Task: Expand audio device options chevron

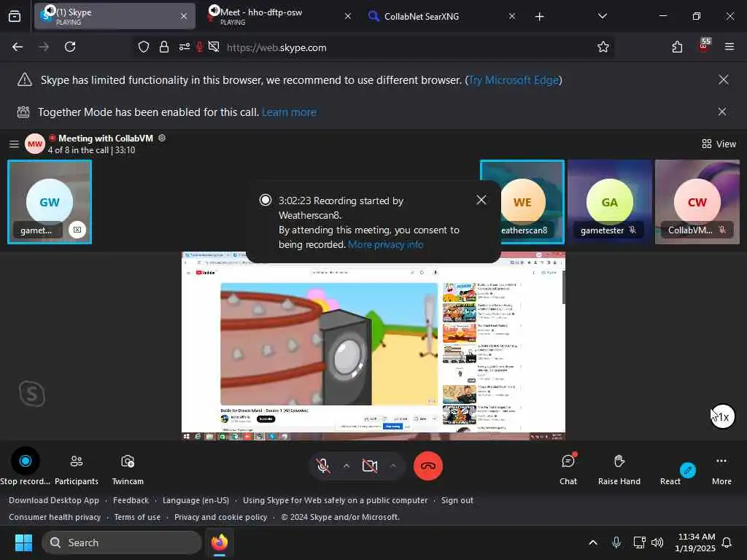Action: tap(347, 466)
